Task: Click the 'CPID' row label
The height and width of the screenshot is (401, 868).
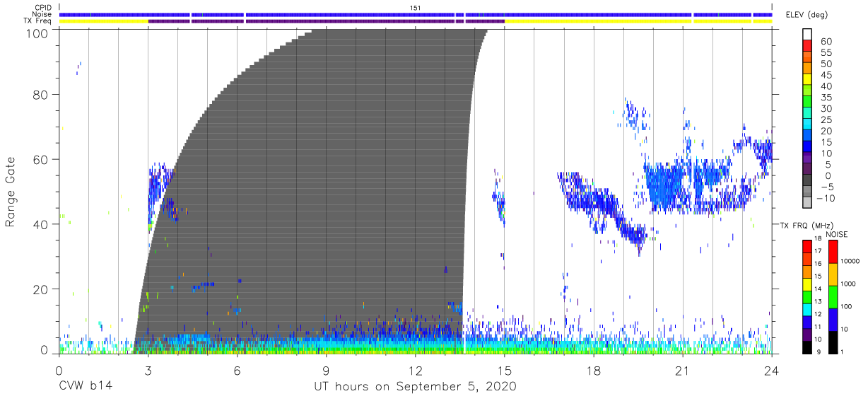Action: [43, 7]
